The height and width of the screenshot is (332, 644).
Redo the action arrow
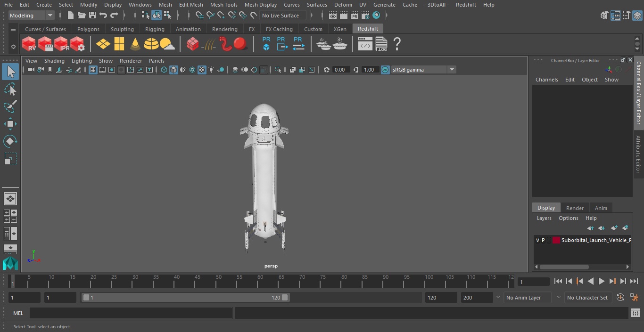[114, 16]
